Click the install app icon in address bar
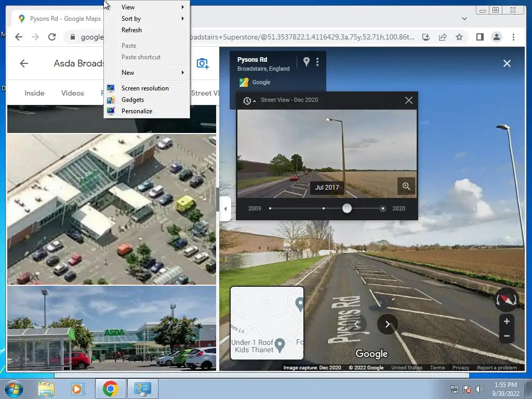The height and width of the screenshot is (399, 532). coord(426,37)
